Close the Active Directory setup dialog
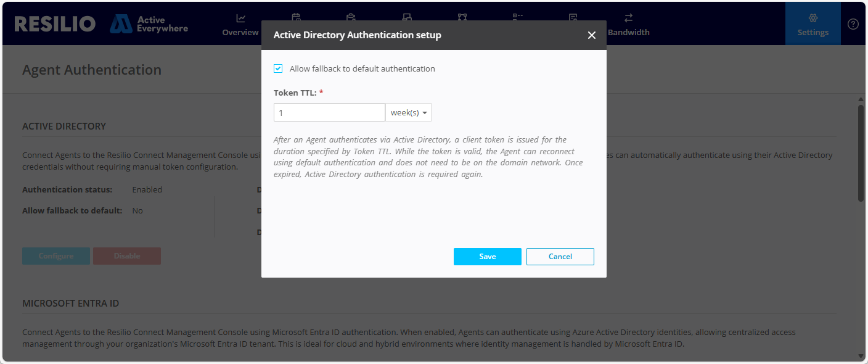This screenshot has height=364, width=868. 592,35
